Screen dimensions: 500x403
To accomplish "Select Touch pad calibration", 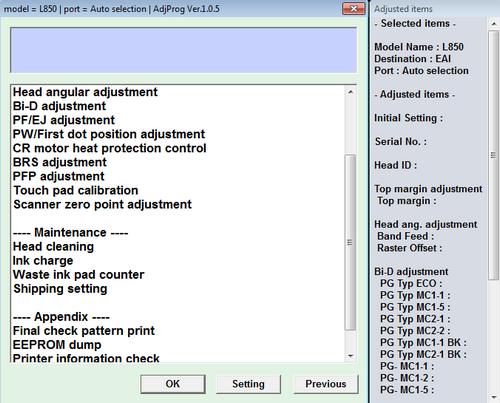I will pos(76,190).
